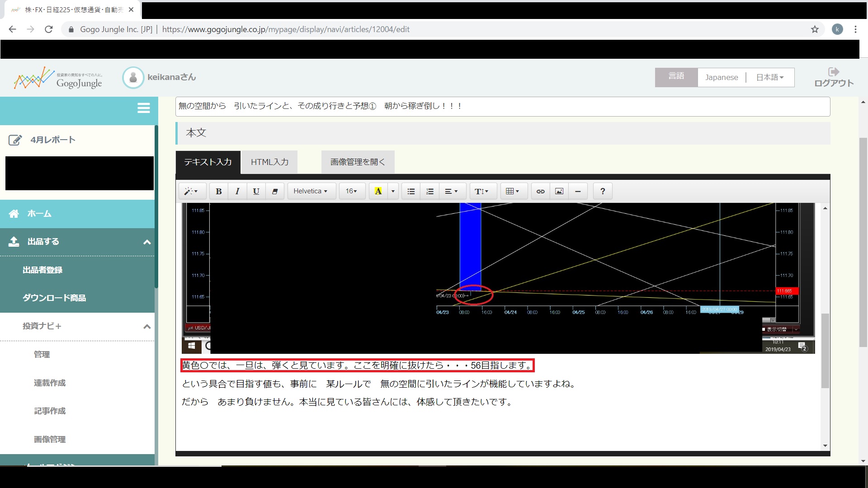
Task: Toggle underline formatting in editor toolbar
Action: coord(256,191)
